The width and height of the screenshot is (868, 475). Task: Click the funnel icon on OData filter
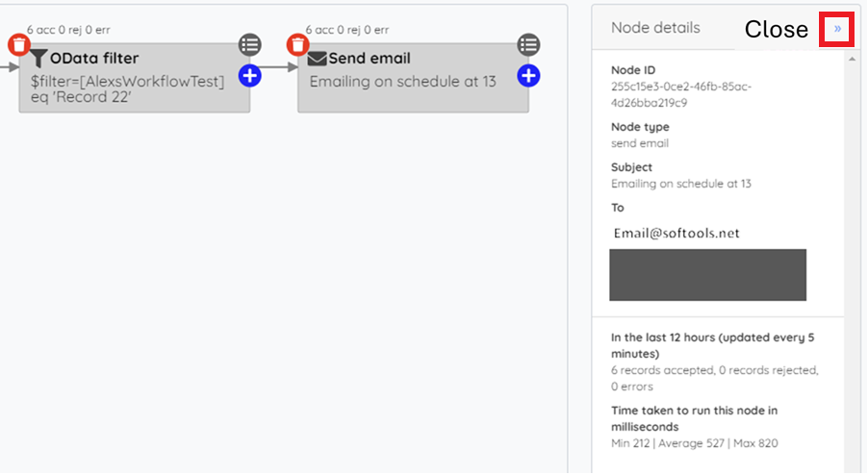(x=38, y=58)
